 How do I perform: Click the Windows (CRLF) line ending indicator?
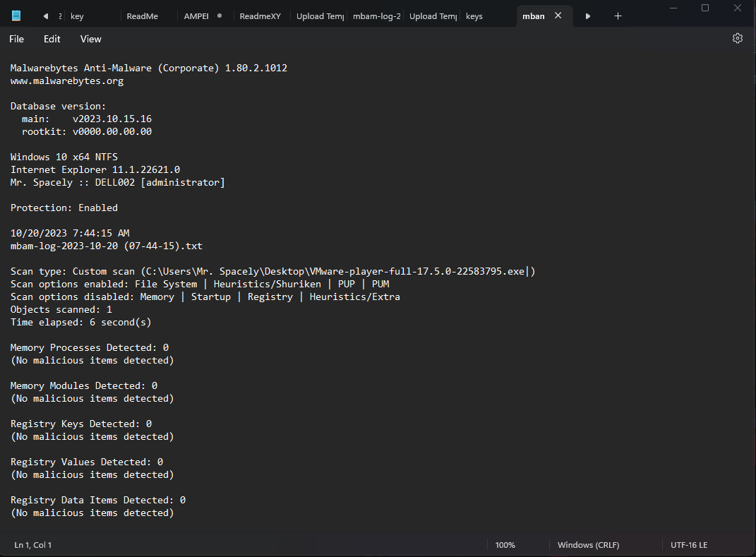coord(588,545)
